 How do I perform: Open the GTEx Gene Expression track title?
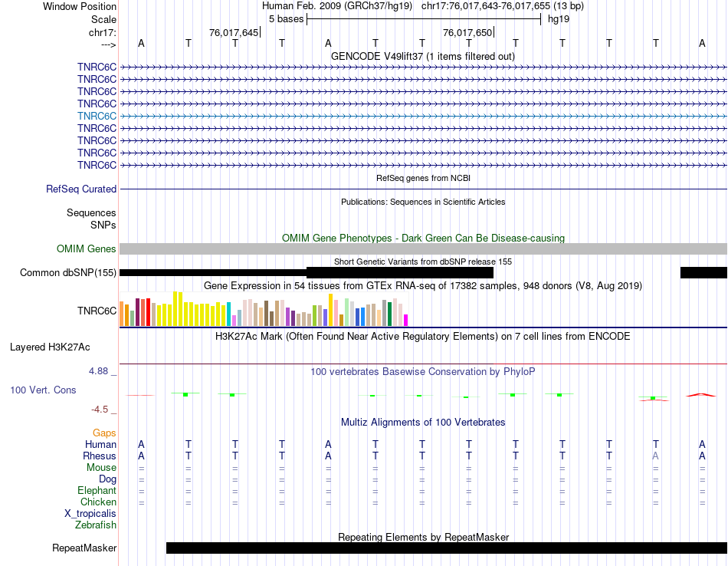click(x=423, y=286)
